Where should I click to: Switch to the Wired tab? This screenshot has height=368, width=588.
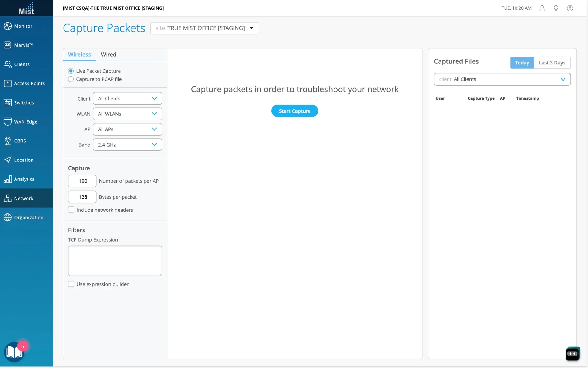[108, 55]
